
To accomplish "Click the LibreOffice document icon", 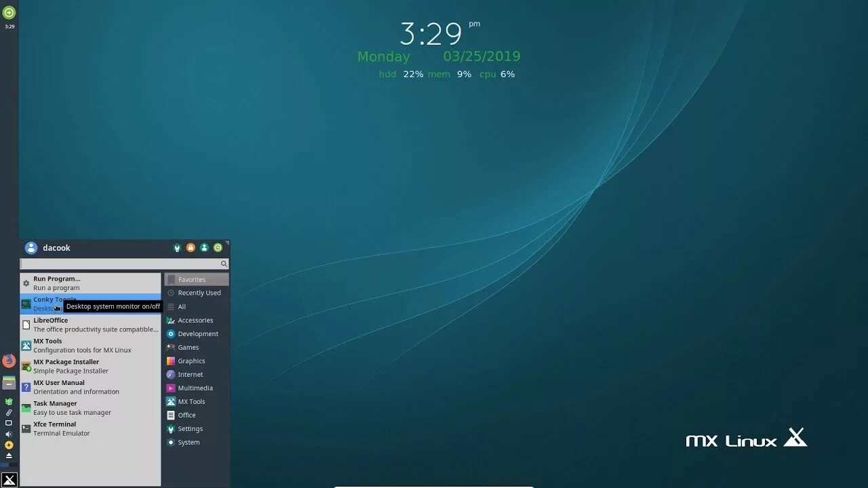I will 26,325.
